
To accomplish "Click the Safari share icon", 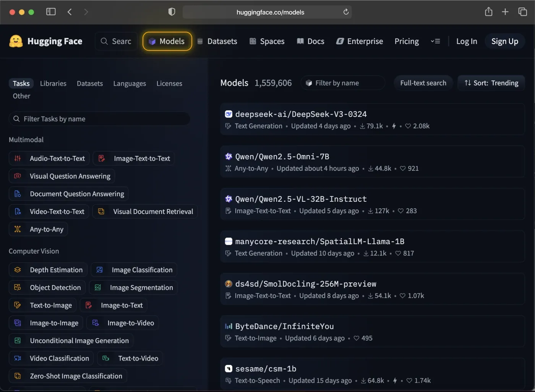I will pyautogui.click(x=488, y=12).
